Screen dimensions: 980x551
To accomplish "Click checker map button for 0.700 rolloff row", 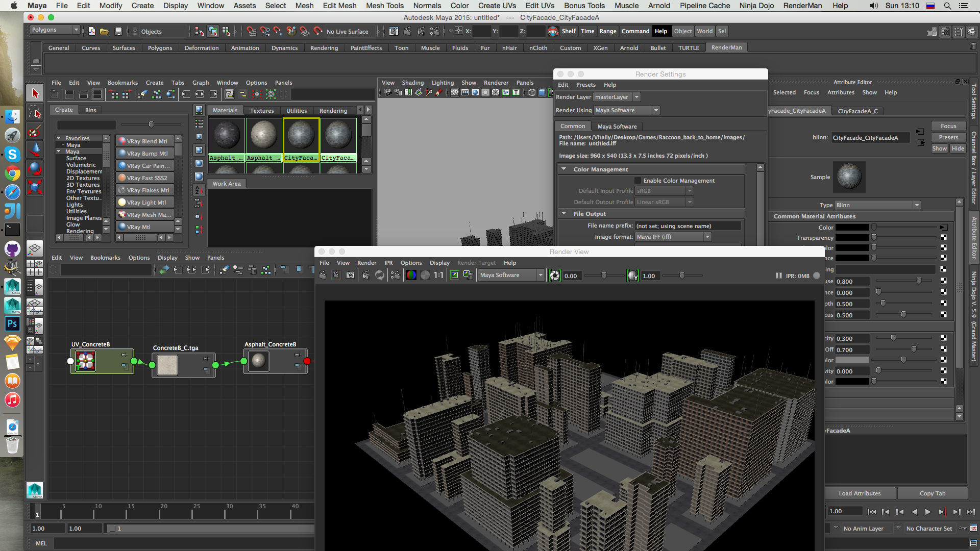I will (944, 349).
